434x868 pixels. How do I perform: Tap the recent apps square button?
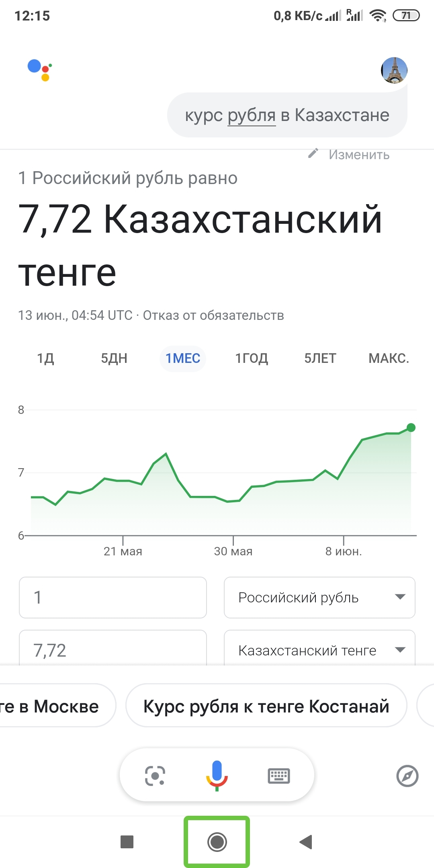[x=127, y=841]
